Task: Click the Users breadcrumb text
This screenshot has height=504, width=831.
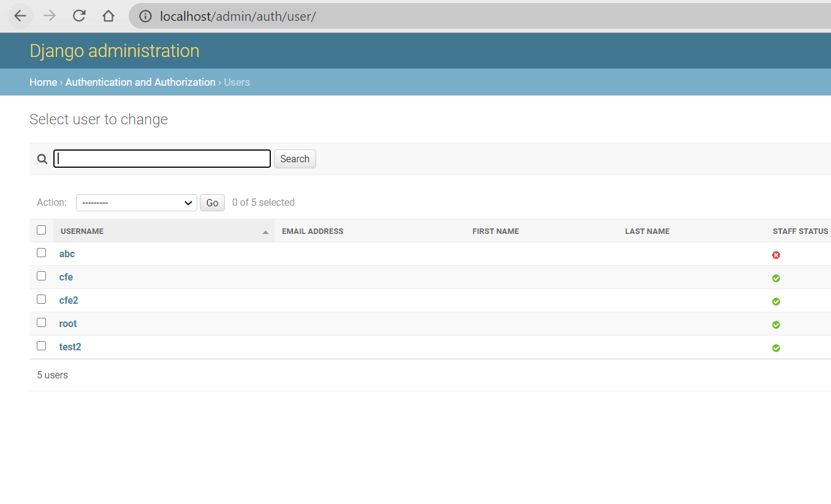Action: pyautogui.click(x=237, y=82)
